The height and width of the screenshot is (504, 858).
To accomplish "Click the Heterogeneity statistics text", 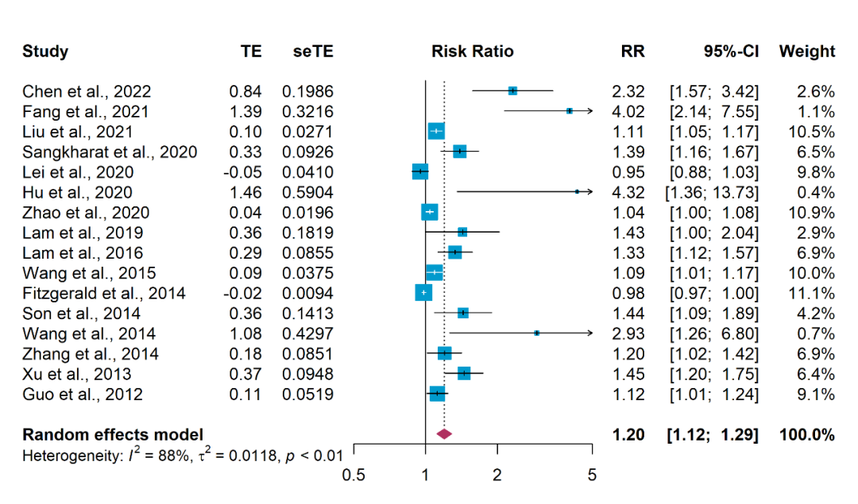I will click(x=182, y=456).
